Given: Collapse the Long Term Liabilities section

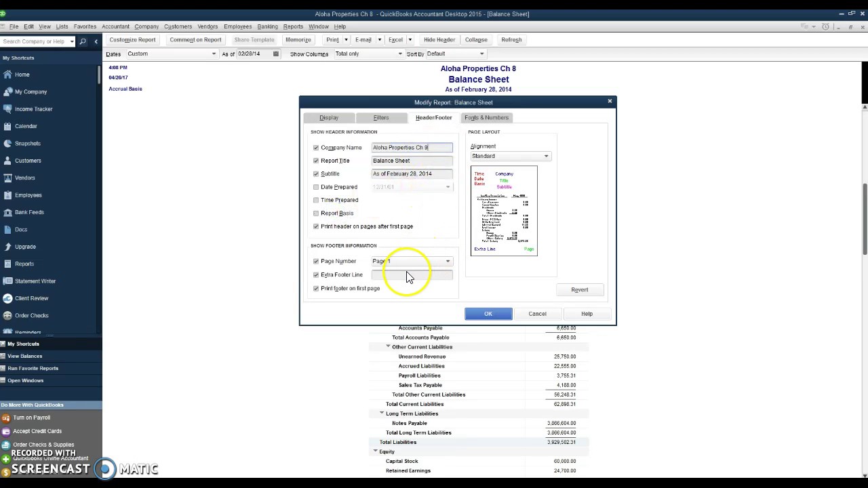Looking at the screenshot, I should [x=382, y=413].
